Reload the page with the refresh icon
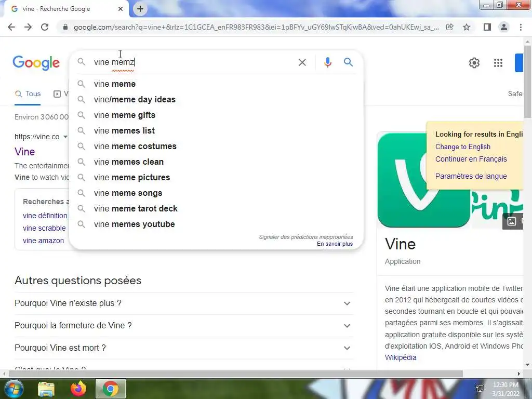 pos(45,27)
